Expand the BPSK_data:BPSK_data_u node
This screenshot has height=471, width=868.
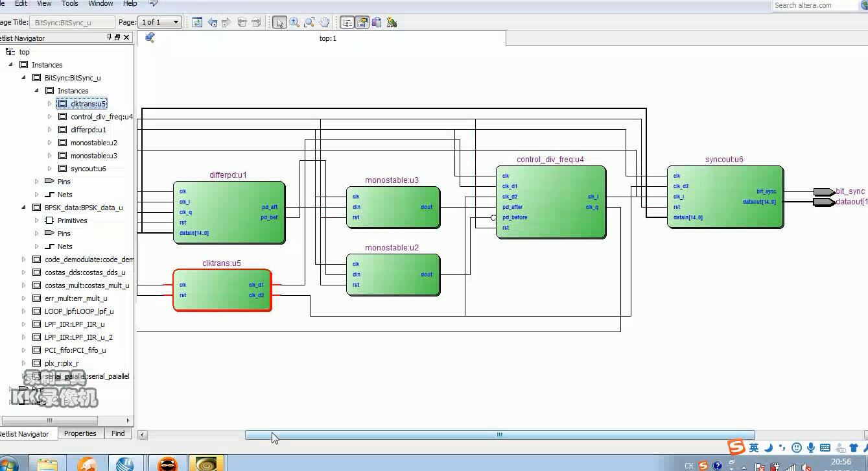24,208
